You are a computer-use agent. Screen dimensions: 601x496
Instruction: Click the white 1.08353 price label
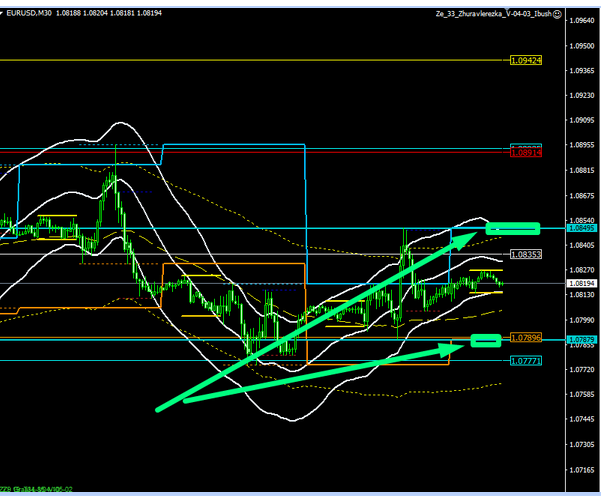pyautogui.click(x=525, y=254)
